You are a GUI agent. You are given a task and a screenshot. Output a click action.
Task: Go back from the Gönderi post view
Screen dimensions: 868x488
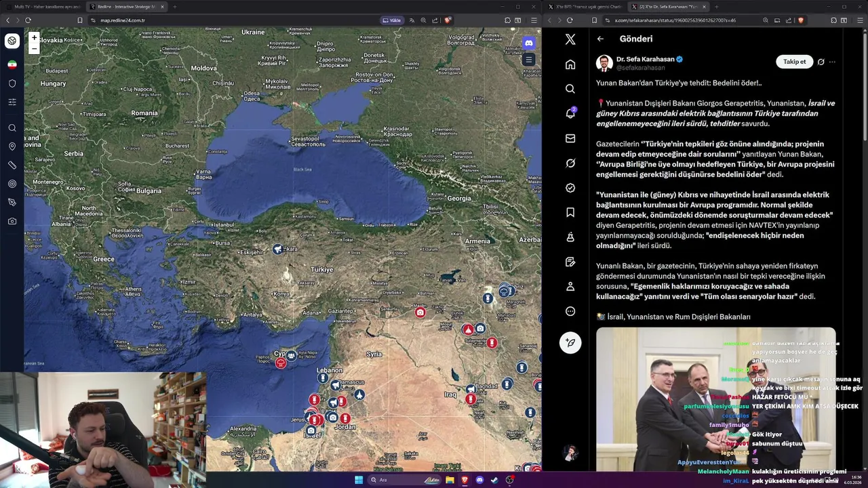[x=600, y=39]
